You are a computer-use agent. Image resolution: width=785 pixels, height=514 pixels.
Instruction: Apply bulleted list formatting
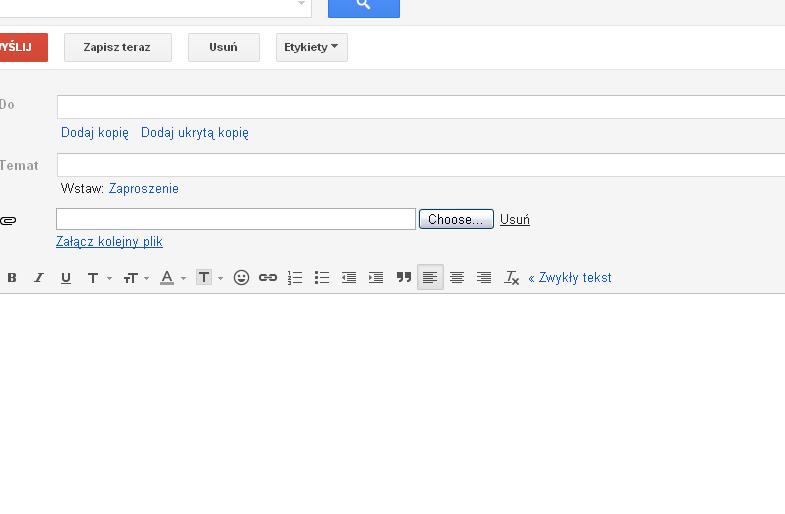click(322, 278)
